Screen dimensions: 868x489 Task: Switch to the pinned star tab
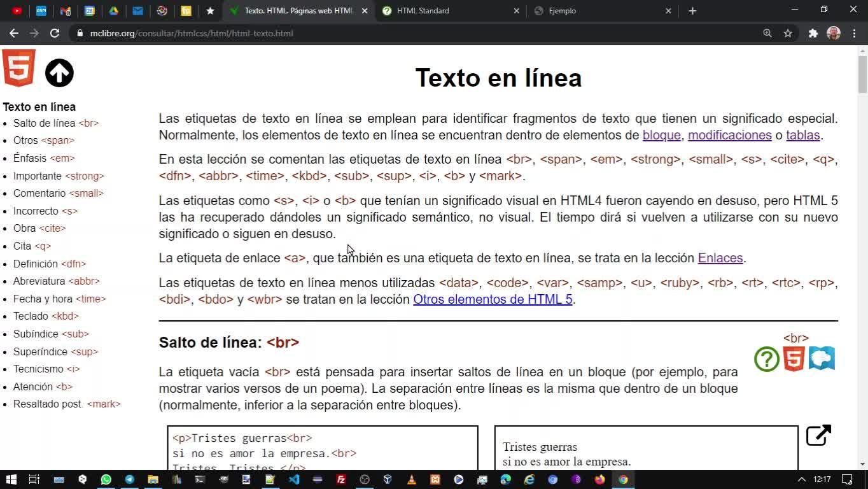[x=211, y=11]
